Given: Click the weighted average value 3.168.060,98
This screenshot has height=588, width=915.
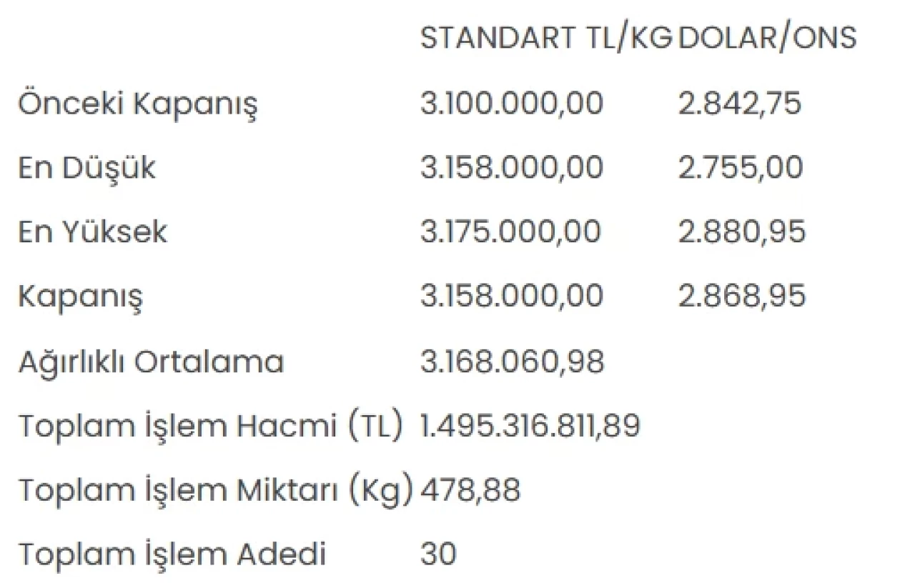Looking at the screenshot, I should (x=512, y=362).
